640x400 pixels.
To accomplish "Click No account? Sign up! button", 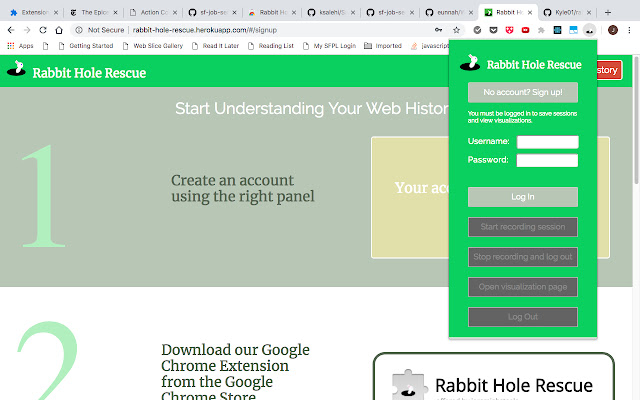I will pyautogui.click(x=523, y=92).
